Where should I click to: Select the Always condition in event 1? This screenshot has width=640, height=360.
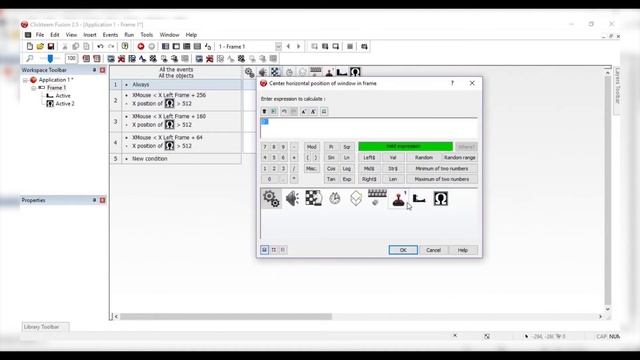point(141,84)
